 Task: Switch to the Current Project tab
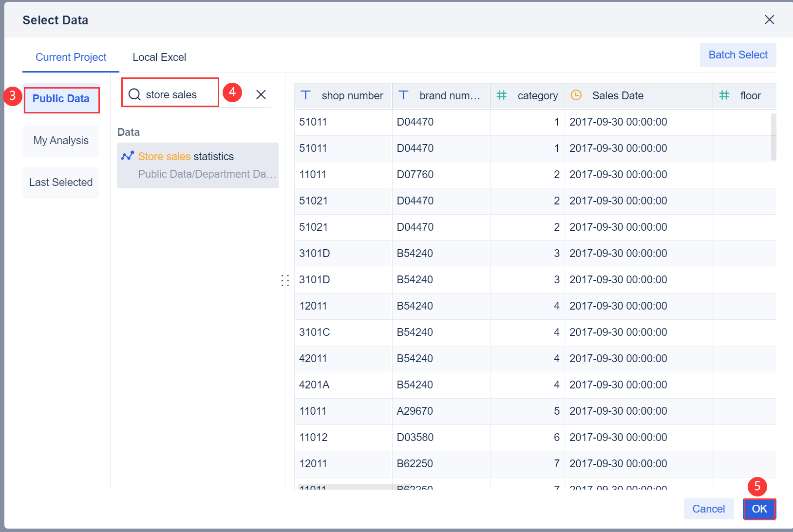point(71,57)
